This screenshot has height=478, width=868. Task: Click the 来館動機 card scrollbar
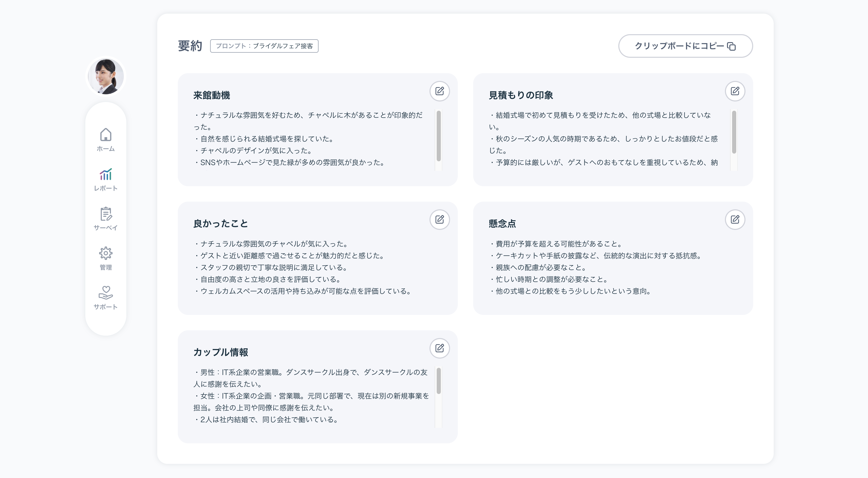pos(438,136)
